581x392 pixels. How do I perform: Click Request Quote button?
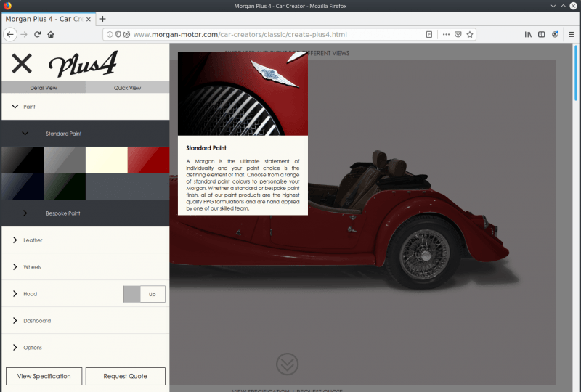125,376
